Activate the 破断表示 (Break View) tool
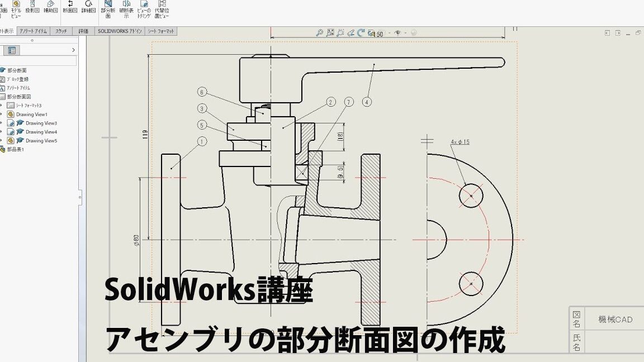The image size is (644, 362). point(126,9)
